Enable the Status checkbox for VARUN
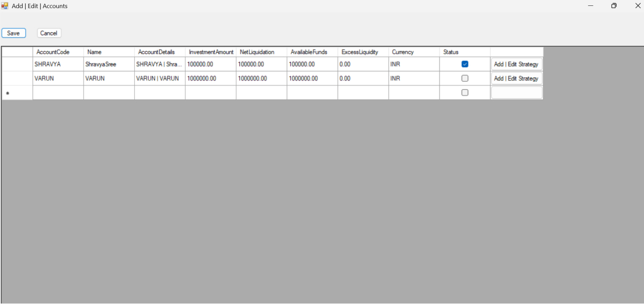Screen dimensions: 644x304 (465, 78)
